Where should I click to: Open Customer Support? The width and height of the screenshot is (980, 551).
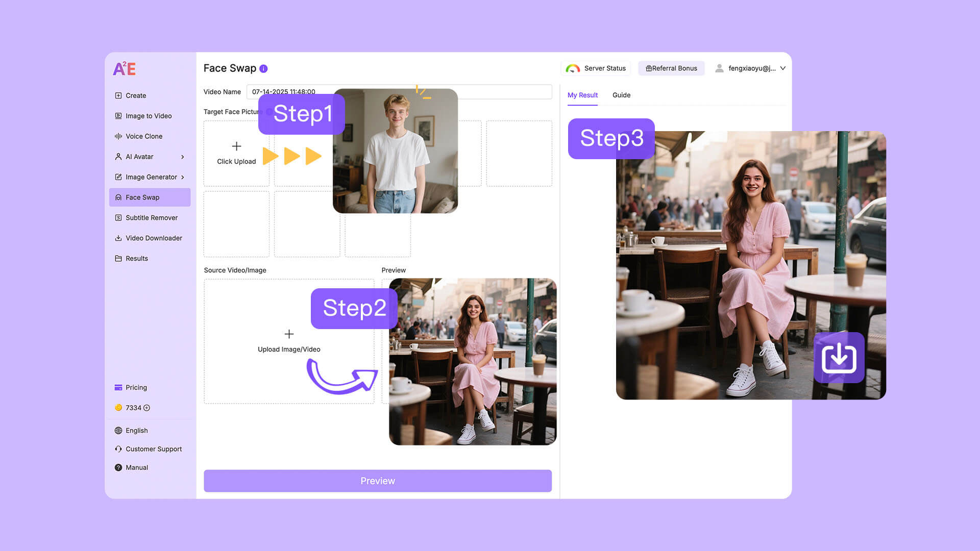(x=153, y=449)
